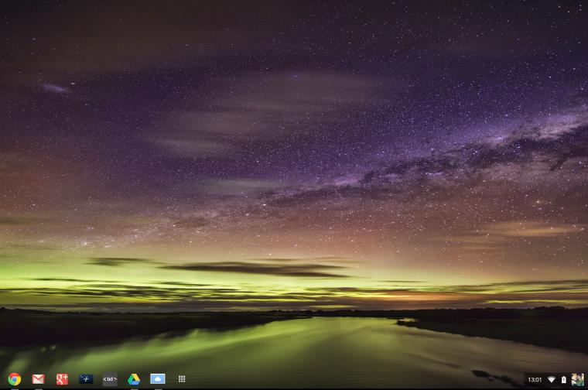
Task: Check the battery status icon
Action: pyautogui.click(x=563, y=379)
